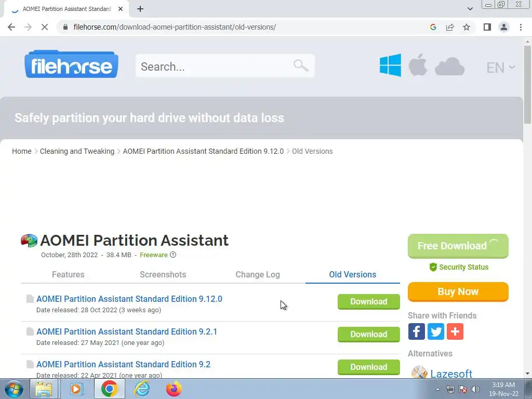Image resolution: width=532 pixels, height=399 pixels.
Task: Click the search magnifier icon
Action: [301, 65]
